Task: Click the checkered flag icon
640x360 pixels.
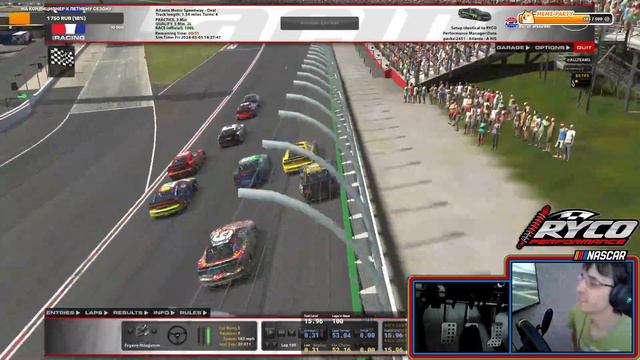Action: pyautogui.click(x=61, y=61)
